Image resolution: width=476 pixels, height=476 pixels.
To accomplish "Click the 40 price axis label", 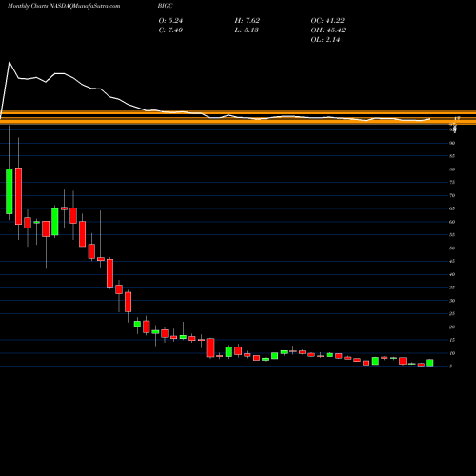I will coord(452,275).
